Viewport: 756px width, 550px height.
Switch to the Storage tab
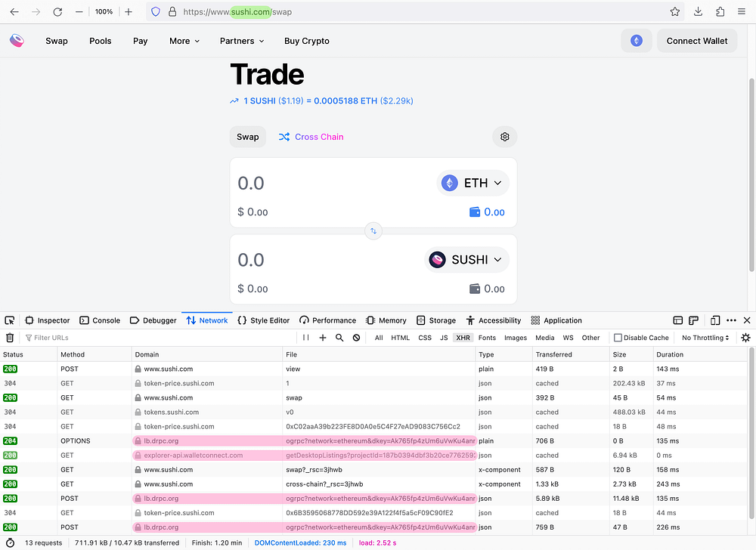pos(436,320)
